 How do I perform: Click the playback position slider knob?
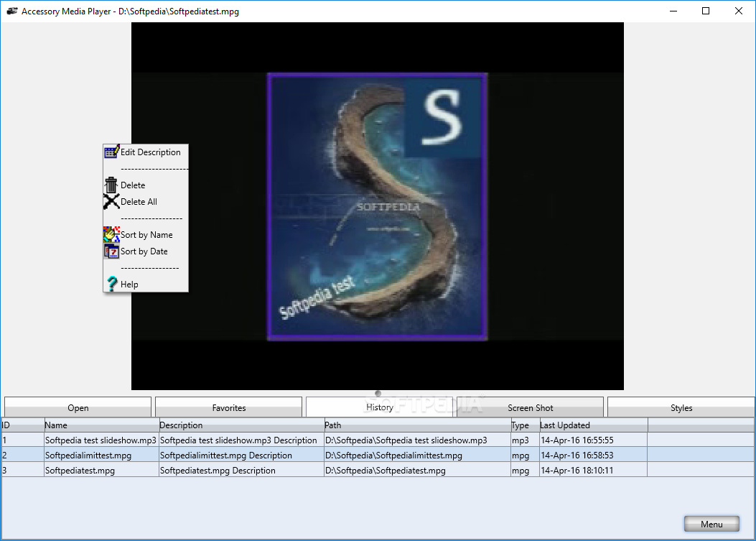[378, 393]
